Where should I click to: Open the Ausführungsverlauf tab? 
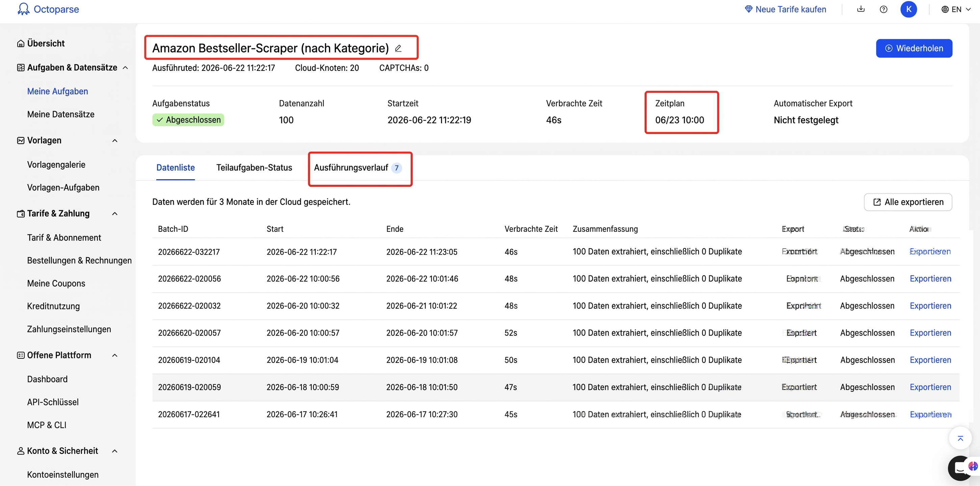coord(358,167)
